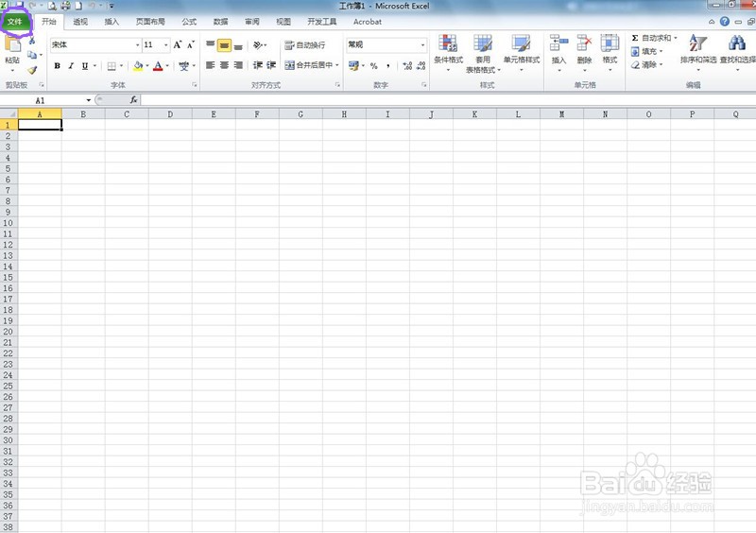Click the Increase Decimal icon
This screenshot has height=533, width=756.
407,66
